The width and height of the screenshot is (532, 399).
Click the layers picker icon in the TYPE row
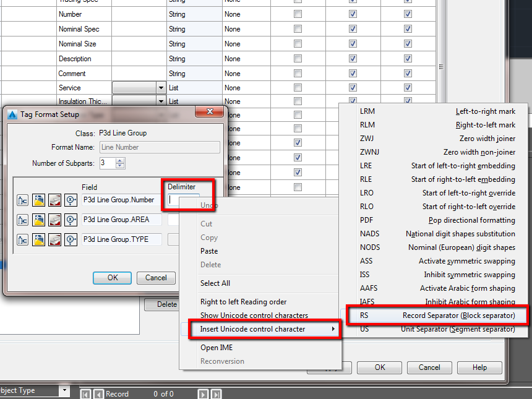[x=38, y=239]
